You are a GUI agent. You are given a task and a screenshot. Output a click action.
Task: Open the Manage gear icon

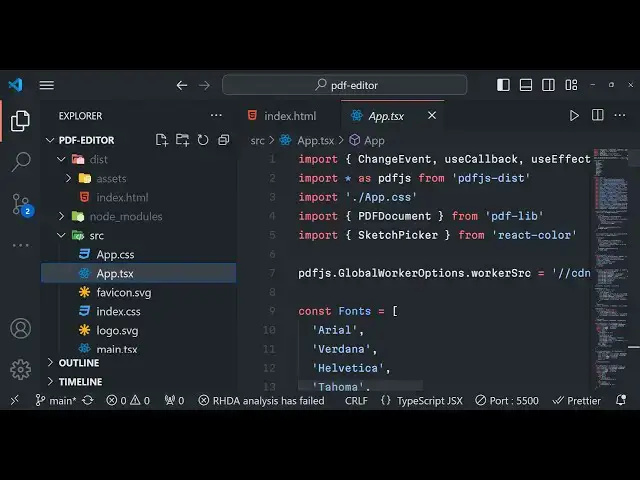point(20,369)
